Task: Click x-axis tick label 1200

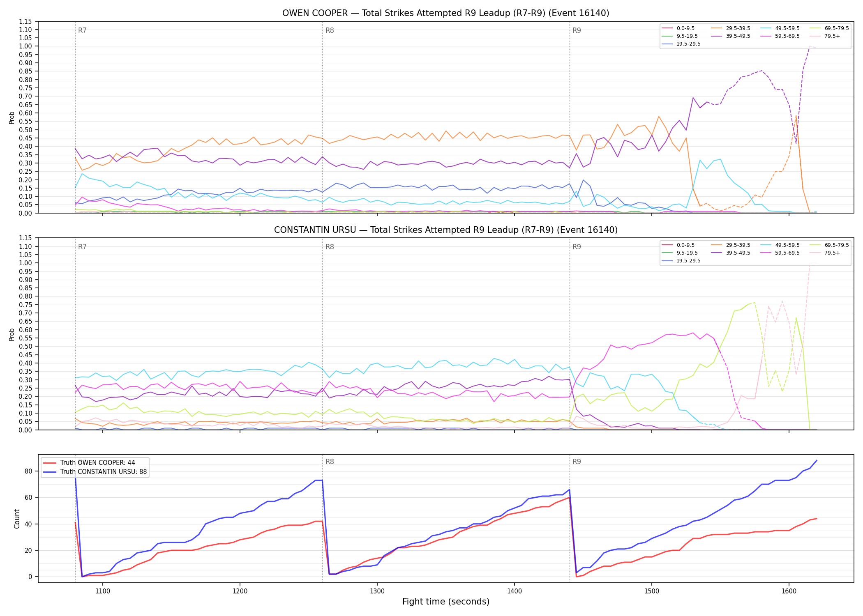Action: tap(240, 591)
